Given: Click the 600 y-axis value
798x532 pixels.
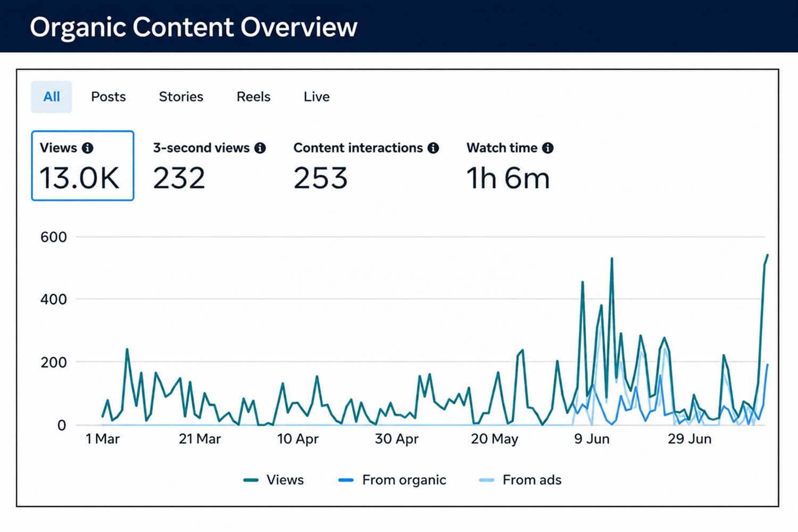Looking at the screenshot, I should 54,237.
